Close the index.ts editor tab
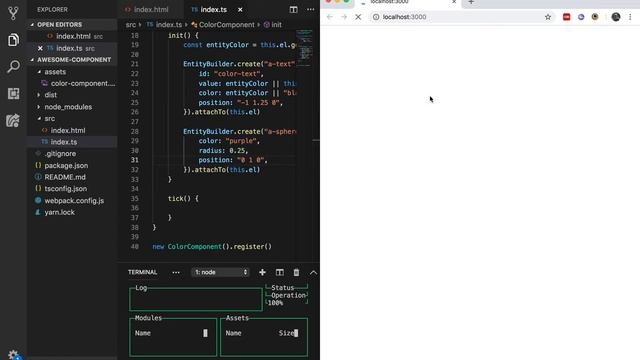 click(240, 9)
